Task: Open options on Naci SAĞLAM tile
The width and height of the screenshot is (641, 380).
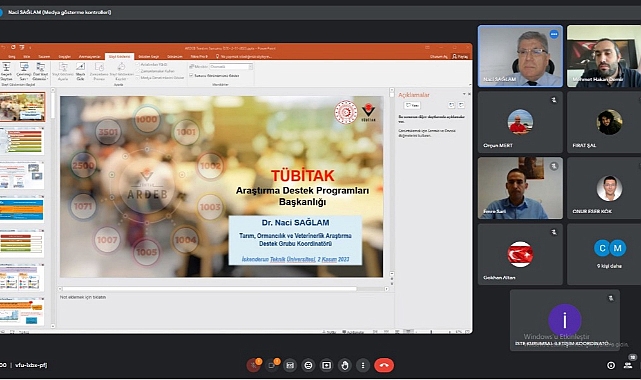Action: [x=554, y=34]
